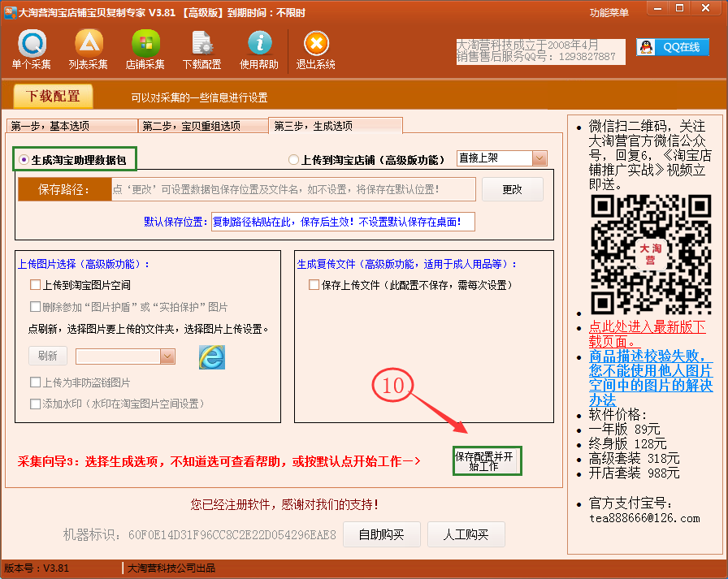
Task: Click the 刷新 refresh button
Action: (x=48, y=356)
